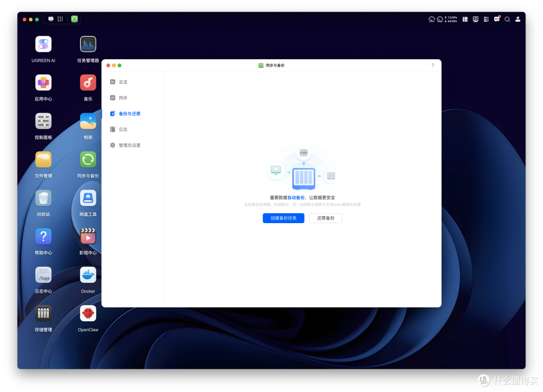Launch the 影视中心 video app
This screenshot has height=392, width=543.
coord(88,237)
